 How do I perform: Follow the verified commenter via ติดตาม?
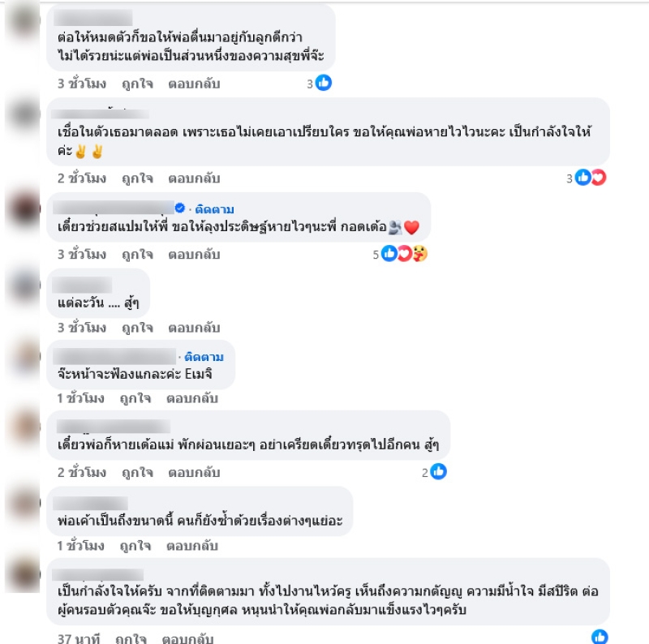point(214,209)
